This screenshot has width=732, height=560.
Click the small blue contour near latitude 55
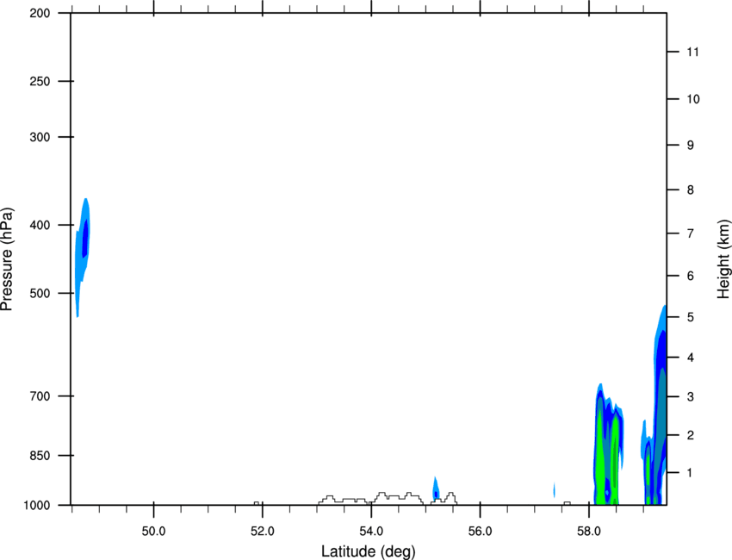pos(436,488)
